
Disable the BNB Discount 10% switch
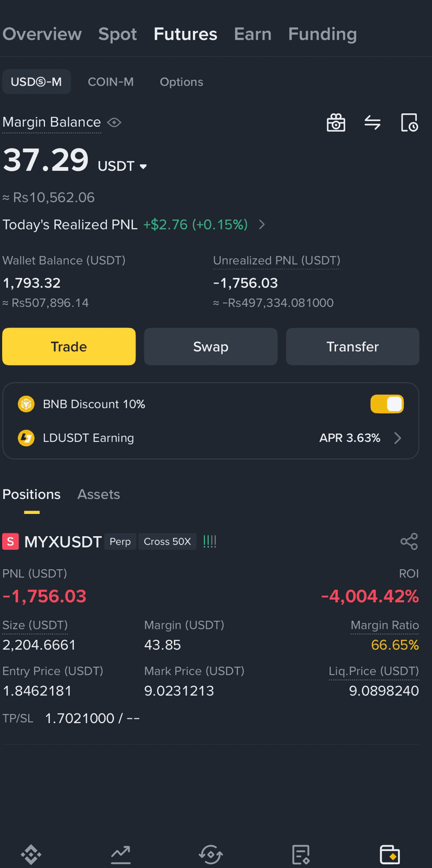[x=387, y=404]
